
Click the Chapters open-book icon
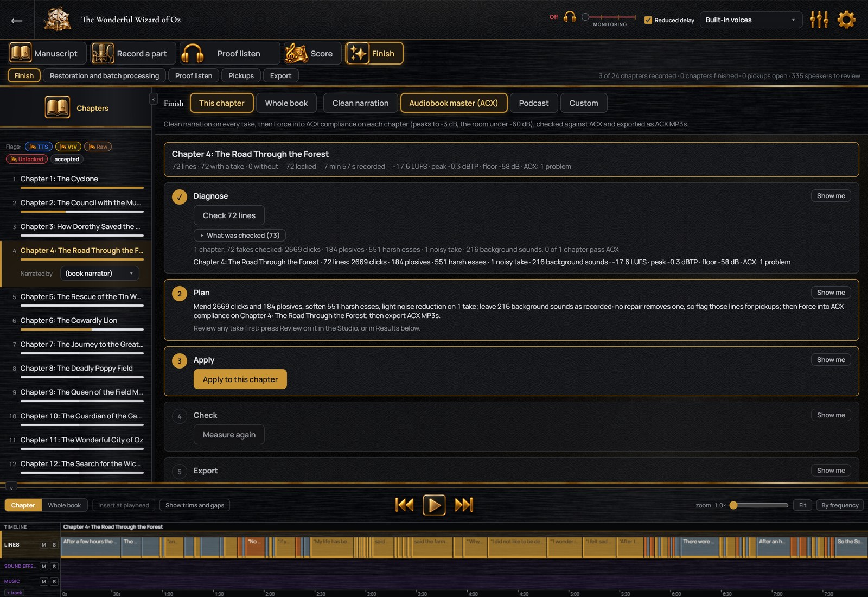58,107
